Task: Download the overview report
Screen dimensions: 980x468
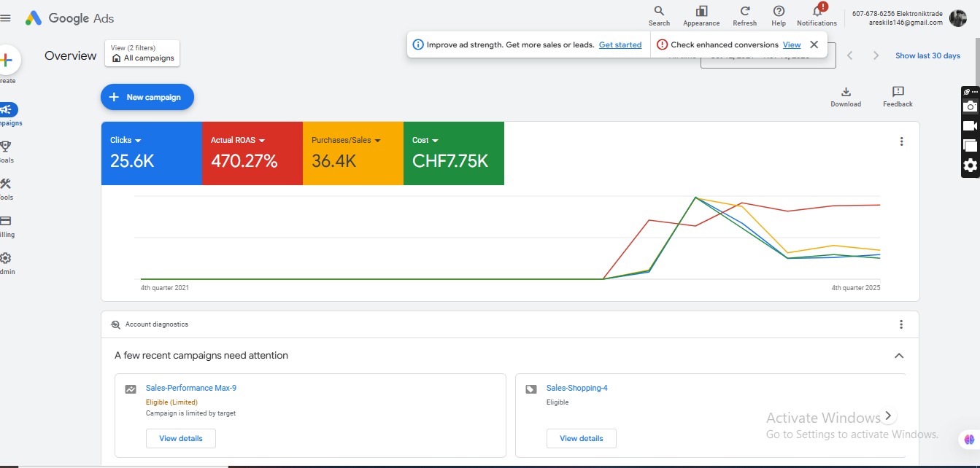Action: click(x=846, y=96)
